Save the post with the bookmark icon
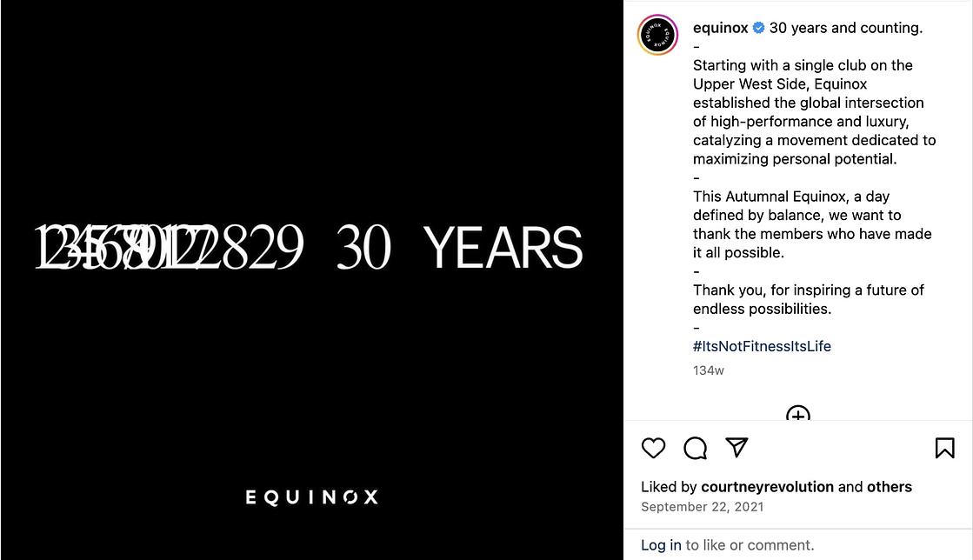Screen dimensions: 973x560 [x=946, y=448]
